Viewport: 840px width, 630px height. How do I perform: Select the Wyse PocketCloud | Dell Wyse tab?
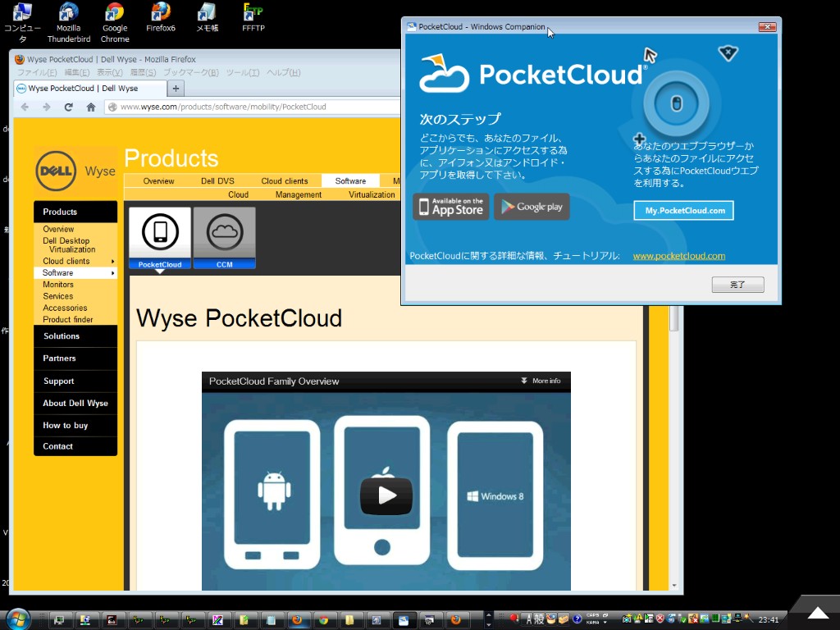90,89
